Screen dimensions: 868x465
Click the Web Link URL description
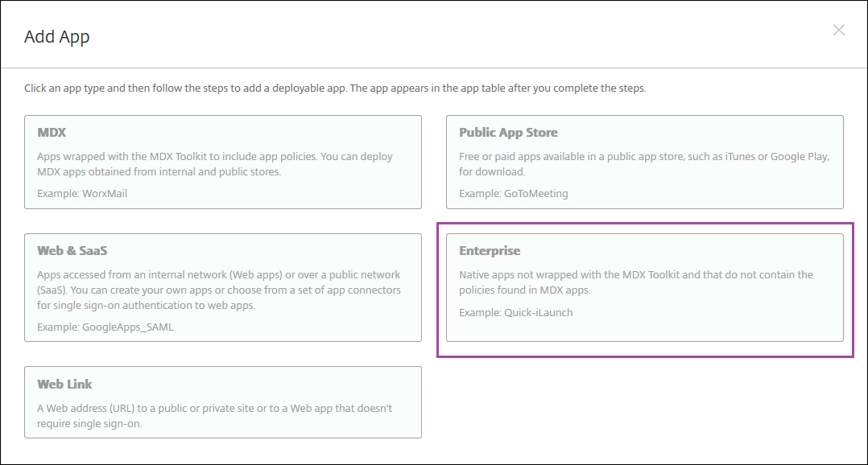(214, 415)
